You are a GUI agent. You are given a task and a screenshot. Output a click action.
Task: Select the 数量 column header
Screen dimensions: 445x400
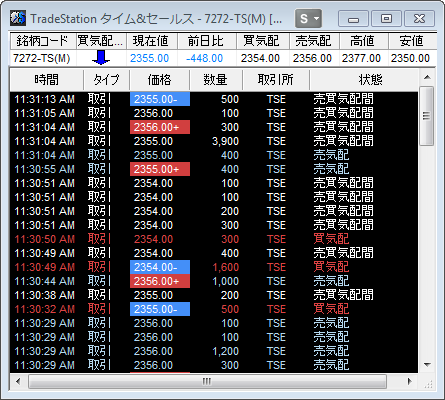tap(216, 80)
